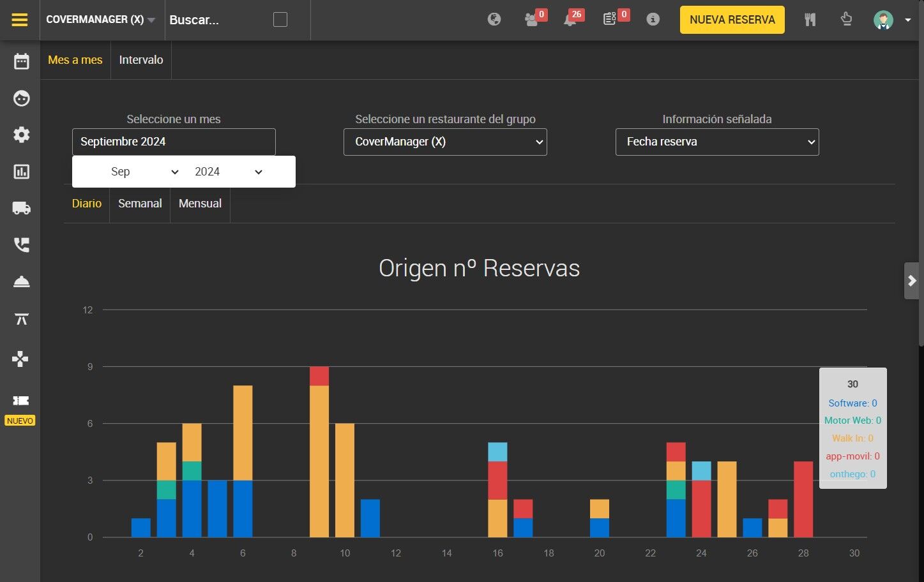Open the 2024 year dropdown
Image resolution: width=924 pixels, height=582 pixels.
pyautogui.click(x=229, y=172)
